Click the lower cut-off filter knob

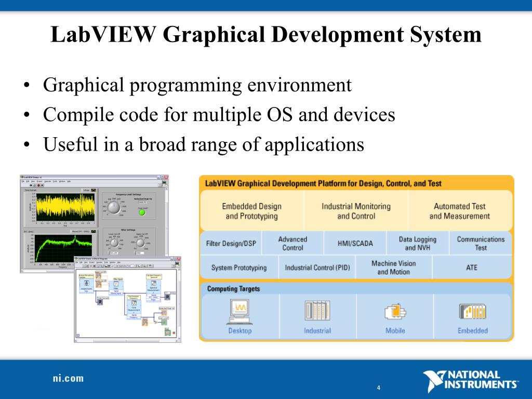click(x=115, y=243)
